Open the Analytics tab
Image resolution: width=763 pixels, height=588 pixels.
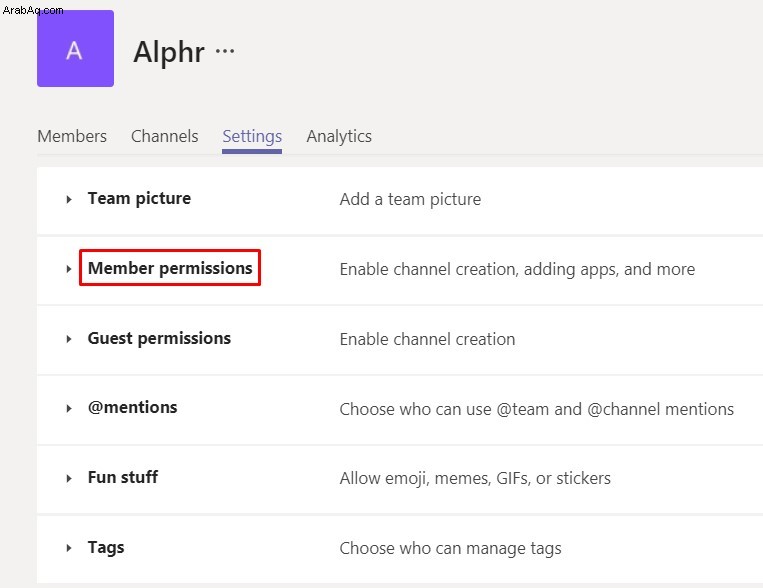339,136
